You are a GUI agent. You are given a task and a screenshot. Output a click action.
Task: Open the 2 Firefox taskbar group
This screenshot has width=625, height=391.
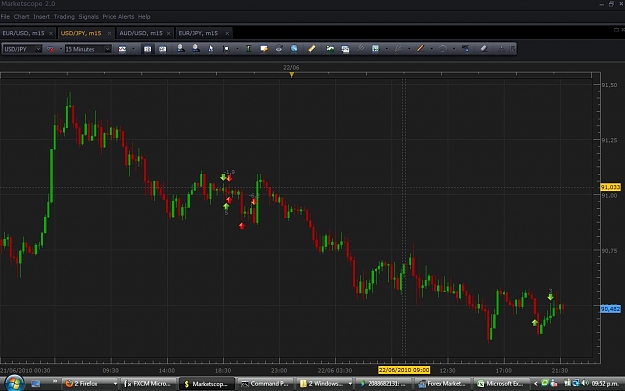tap(91, 383)
